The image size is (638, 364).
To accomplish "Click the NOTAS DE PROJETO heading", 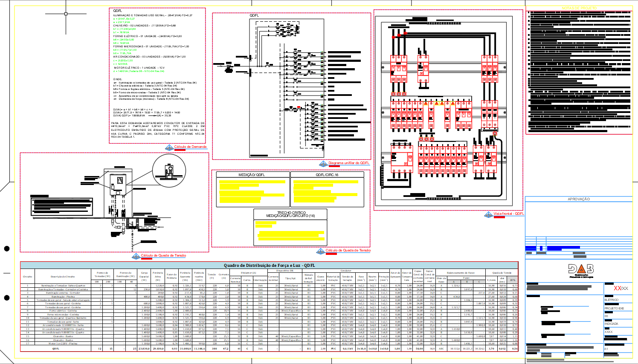I will click(579, 8).
